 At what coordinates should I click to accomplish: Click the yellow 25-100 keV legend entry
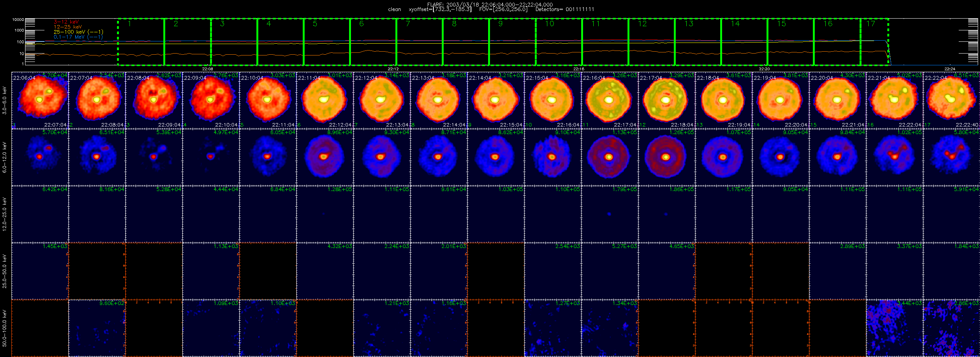[78, 32]
